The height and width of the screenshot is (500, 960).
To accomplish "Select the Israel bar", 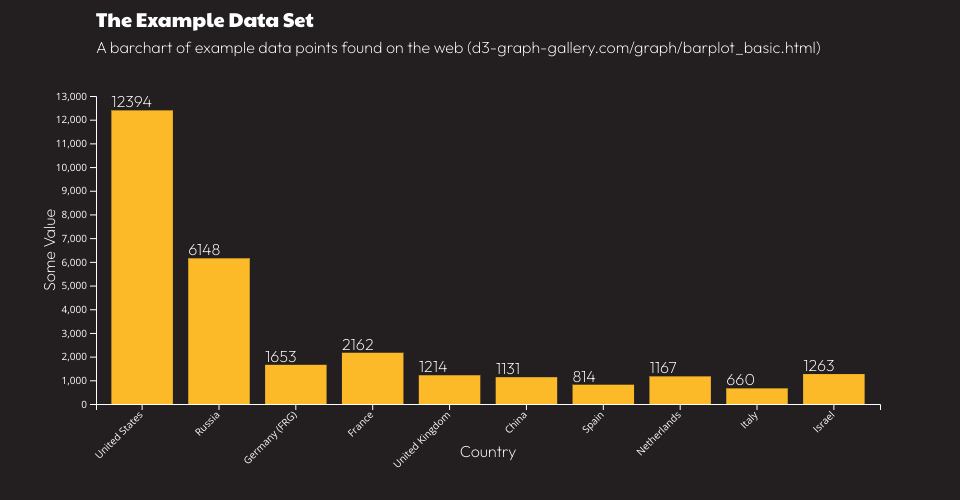I will click(834, 389).
